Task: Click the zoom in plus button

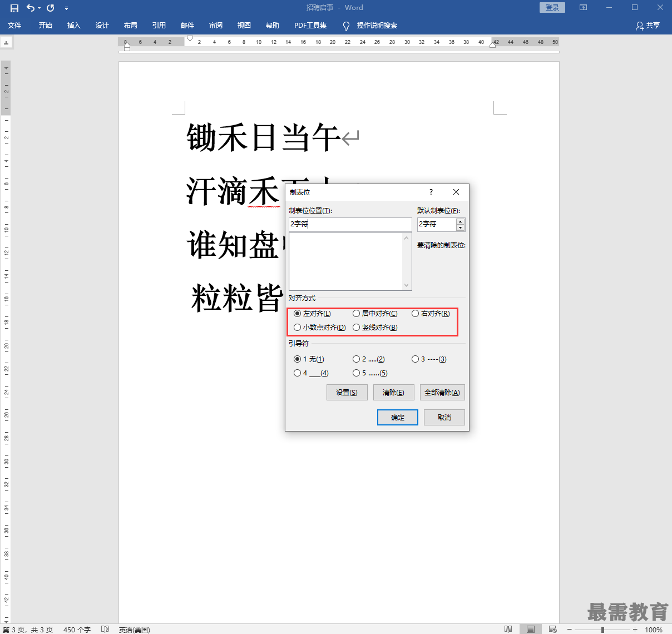Action: [635, 630]
